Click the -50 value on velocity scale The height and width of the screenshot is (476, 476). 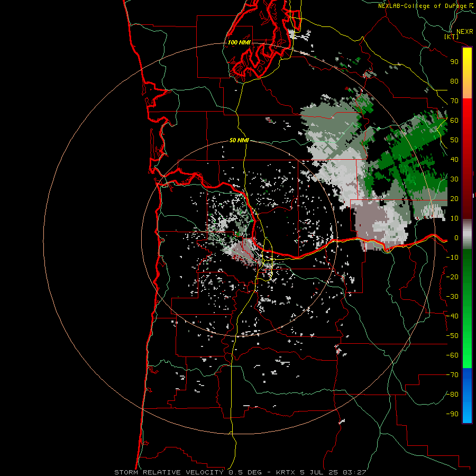pos(452,336)
